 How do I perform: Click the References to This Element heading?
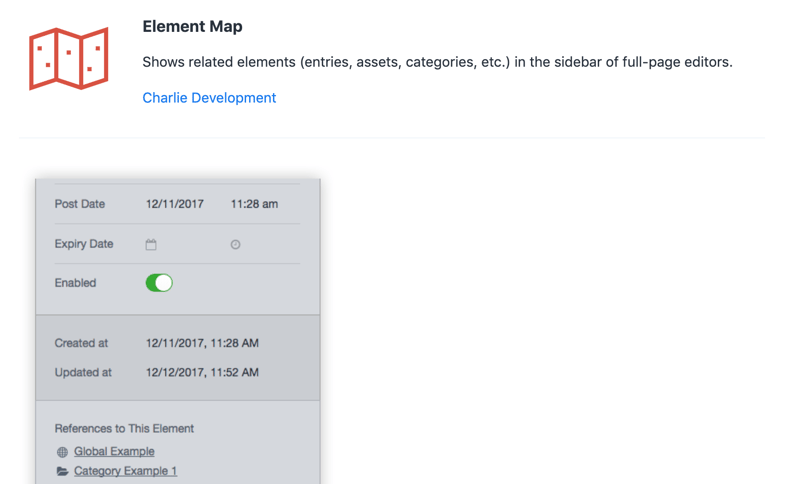(x=124, y=428)
